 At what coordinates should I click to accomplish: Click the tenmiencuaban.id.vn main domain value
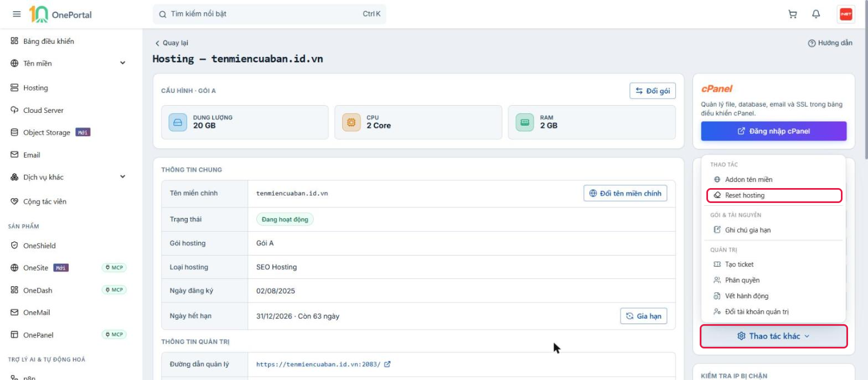pos(292,194)
